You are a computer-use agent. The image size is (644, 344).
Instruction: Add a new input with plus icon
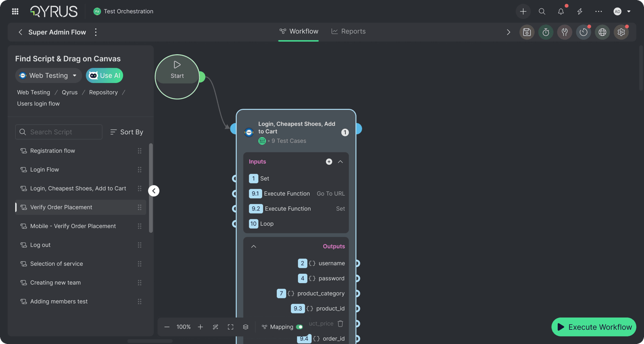tap(329, 162)
